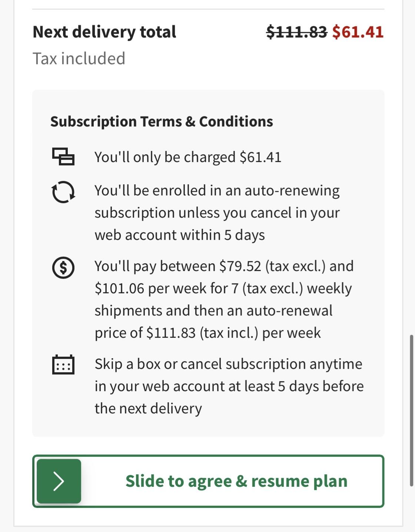Click the green slide arrow handle
The width and height of the screenshot is (415, 532).
59,481
